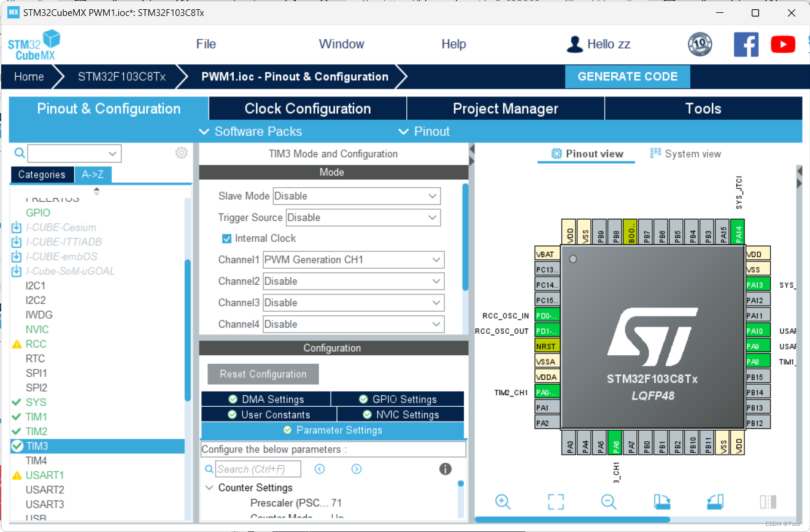The image size is (810, 532).
Task: Select NVIC in peripheral list
Action: pos(37,330)
